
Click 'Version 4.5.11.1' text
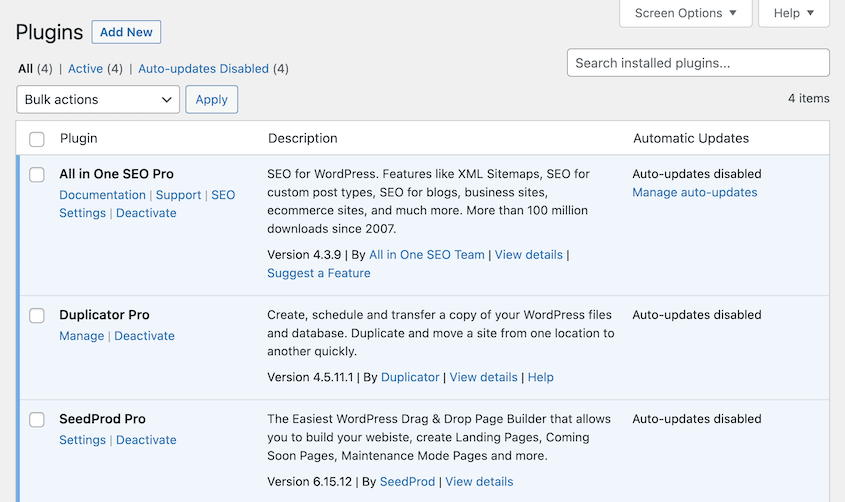point(310,378)
